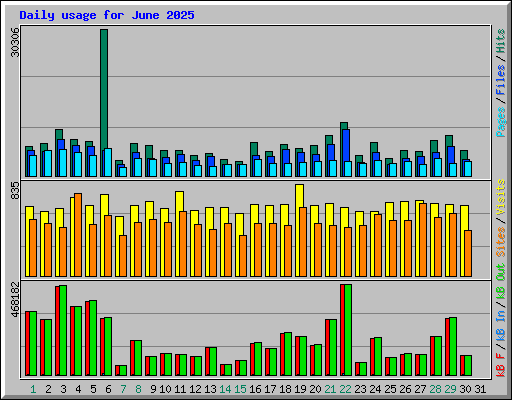The height and width of the screenshot is (400, 512).
Task: Click green day label 8 on x-axis
Action: tap(138, 389)
